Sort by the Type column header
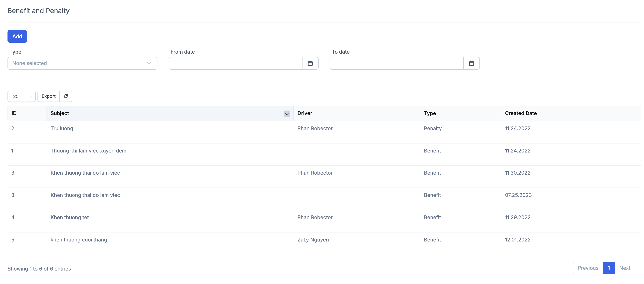This screenshot has width=644, height=284. (430, 113)
